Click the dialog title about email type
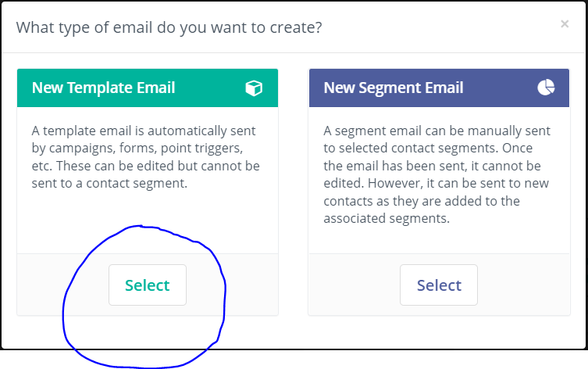 (x=169, y=27)
